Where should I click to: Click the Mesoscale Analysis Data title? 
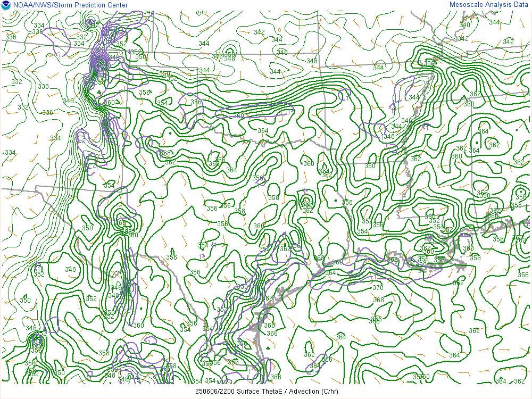[x=489, y=5]
